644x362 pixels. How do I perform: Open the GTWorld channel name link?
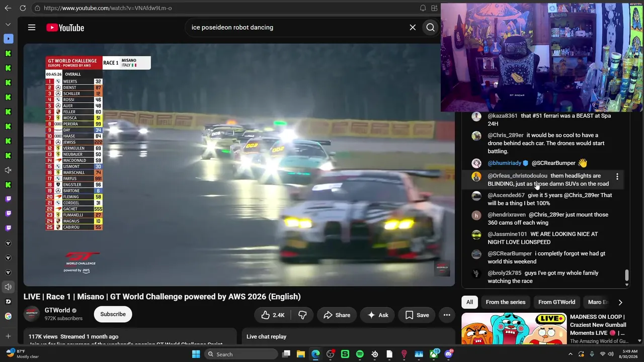click(57, 310)
